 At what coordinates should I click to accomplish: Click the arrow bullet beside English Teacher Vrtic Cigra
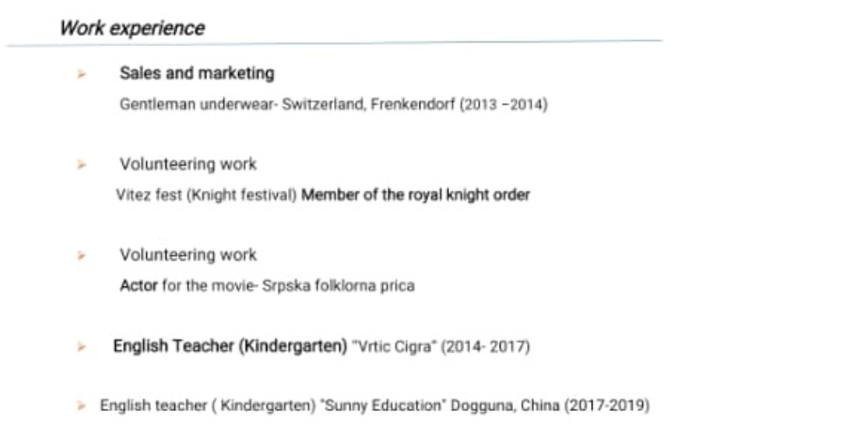81,347
